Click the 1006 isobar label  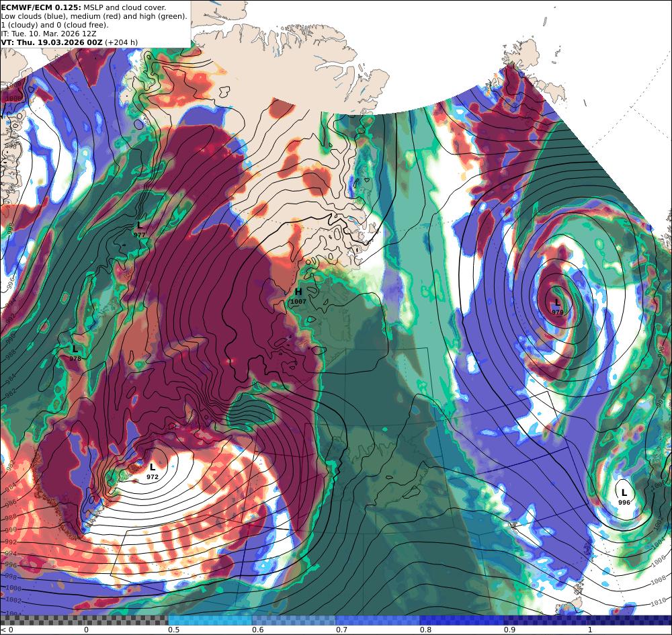(659, 561)
